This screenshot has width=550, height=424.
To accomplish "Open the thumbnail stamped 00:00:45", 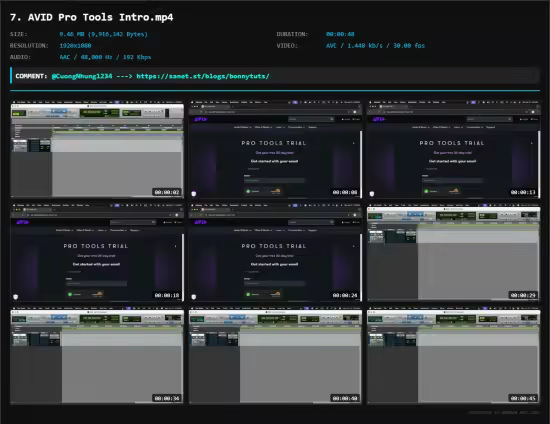I will pos(454,356).
